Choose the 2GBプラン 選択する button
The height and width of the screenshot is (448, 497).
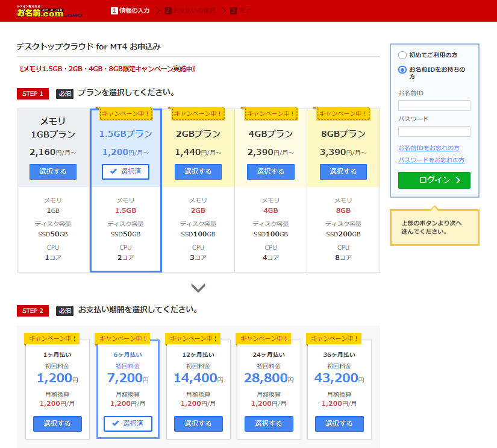click(x=198, y=172)
